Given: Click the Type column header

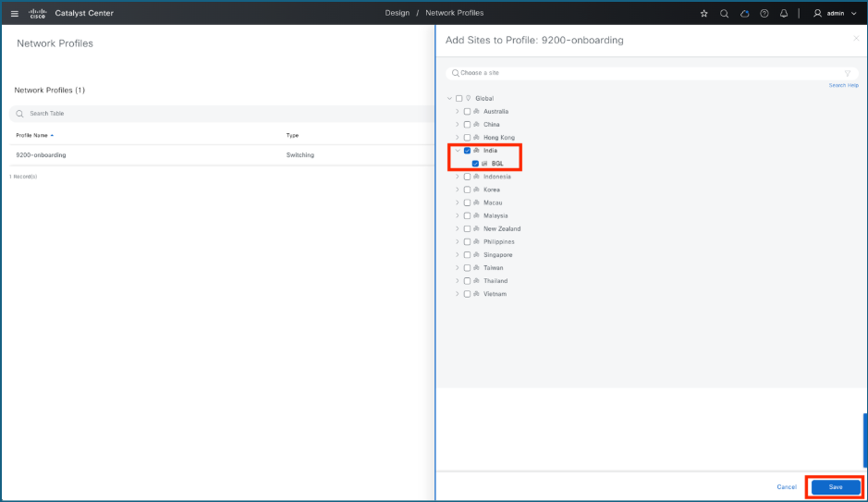Looking at the screenshot, I should 292,135.
